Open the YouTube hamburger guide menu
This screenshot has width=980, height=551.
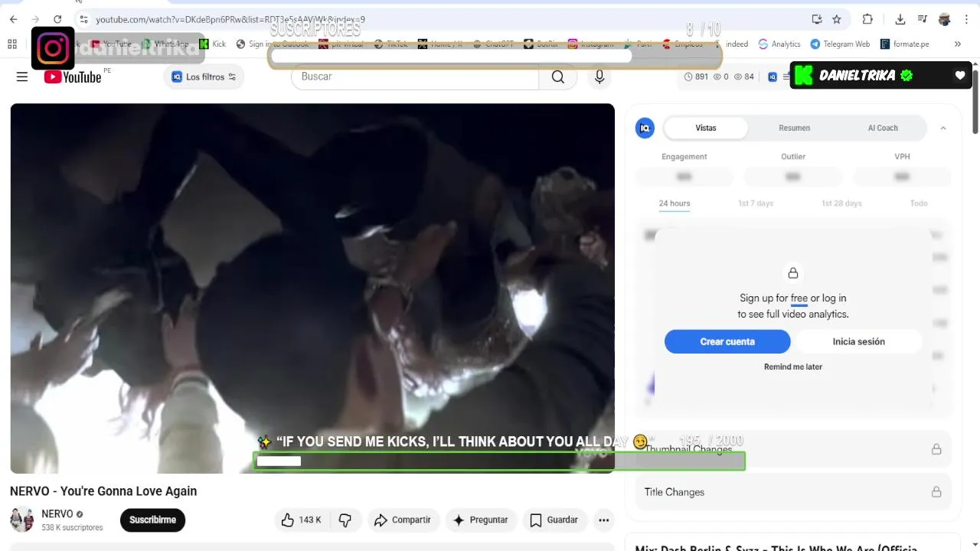coord(22,77)
